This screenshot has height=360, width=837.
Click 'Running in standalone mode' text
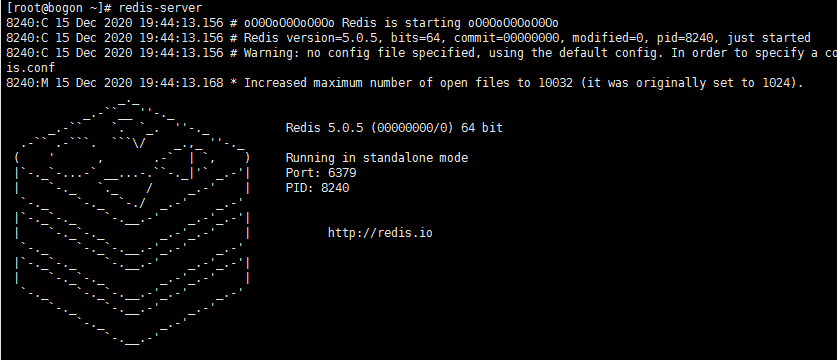pyautogui.click(x=377, y=158)
